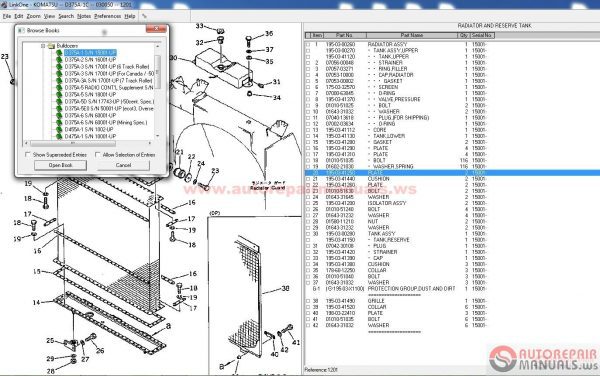Click toolbar icon right of Help menu
600x376 pixels.
[x=144, y=16]
